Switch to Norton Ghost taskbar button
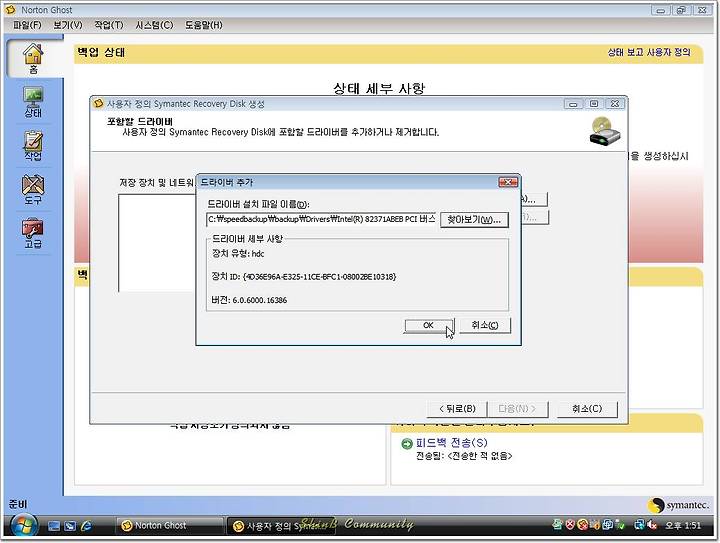The width and height of the screenshot is (720, 543). point(168,526)
